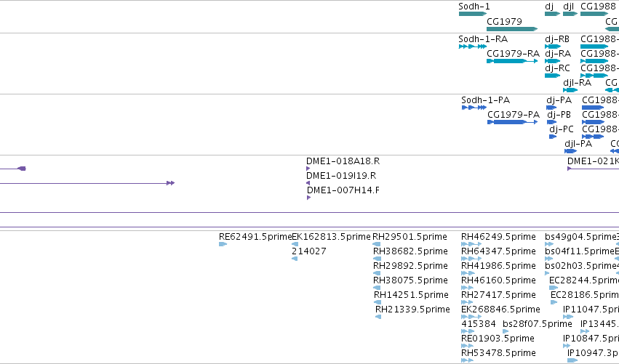
Task: Select EST label RH38682.5prime
Action: (410, 251)
